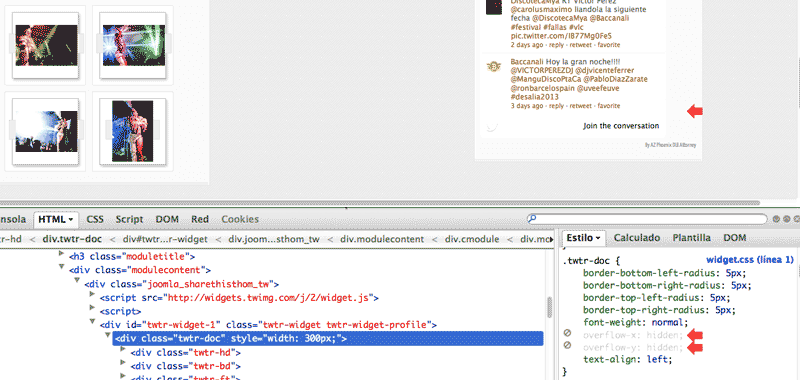Viewport: 800px width, 380px height.
Task: Open the top-right blue-lit performer thumbnail
Action: pyautogui.click(x=134, y=45)
